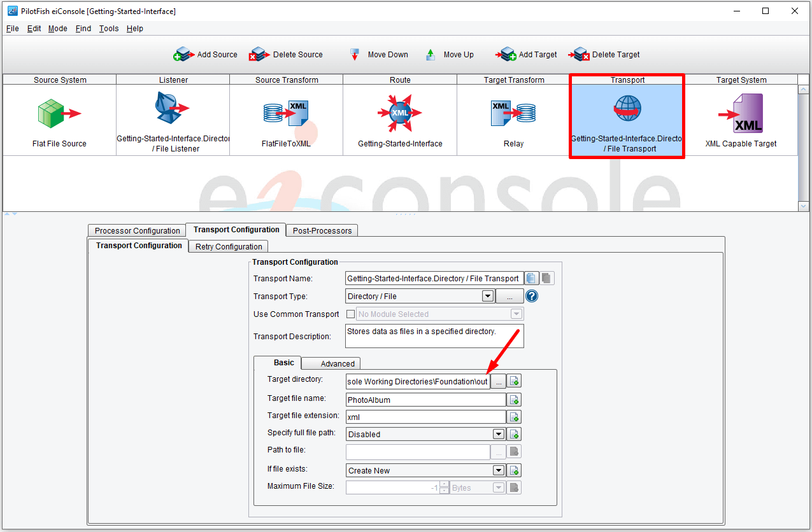Click in the Target directory field

[418, 381]
